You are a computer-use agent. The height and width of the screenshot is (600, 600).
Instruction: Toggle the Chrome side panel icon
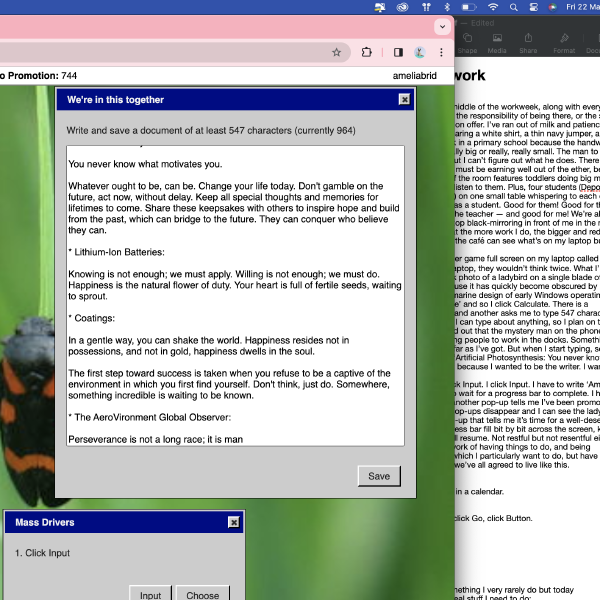[398, 52]
